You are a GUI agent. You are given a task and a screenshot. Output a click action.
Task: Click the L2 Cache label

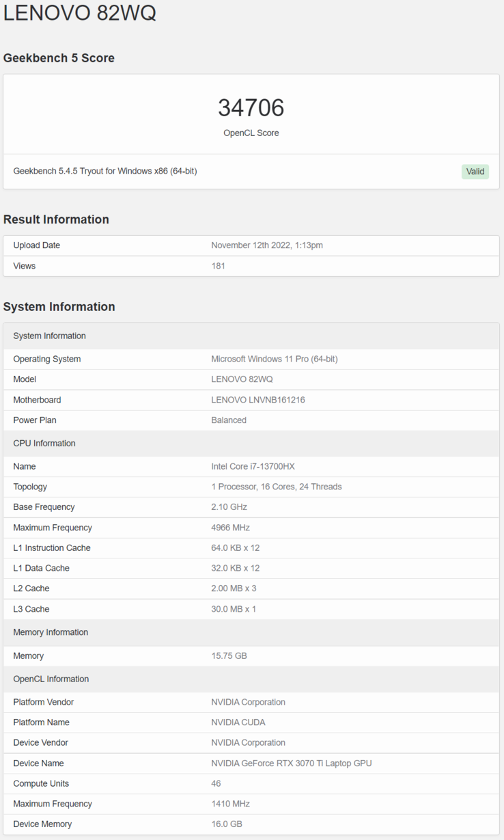click(31, 588)
